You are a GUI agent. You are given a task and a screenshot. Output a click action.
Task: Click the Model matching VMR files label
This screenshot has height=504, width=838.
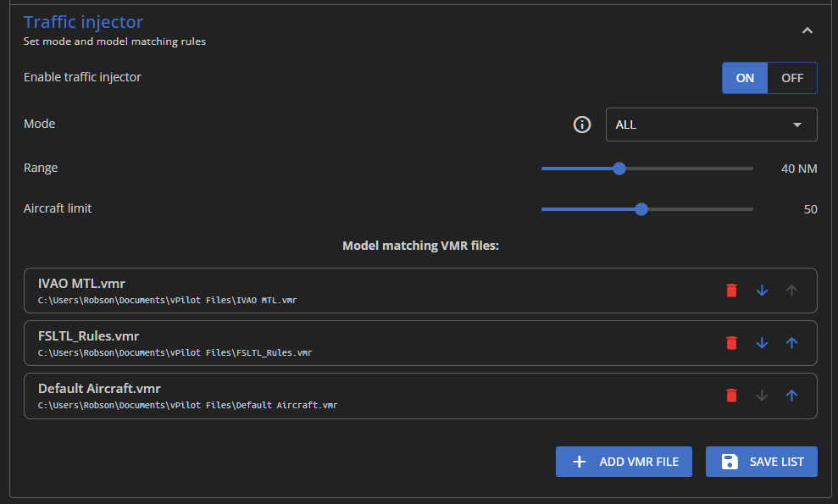pos(420,246)
